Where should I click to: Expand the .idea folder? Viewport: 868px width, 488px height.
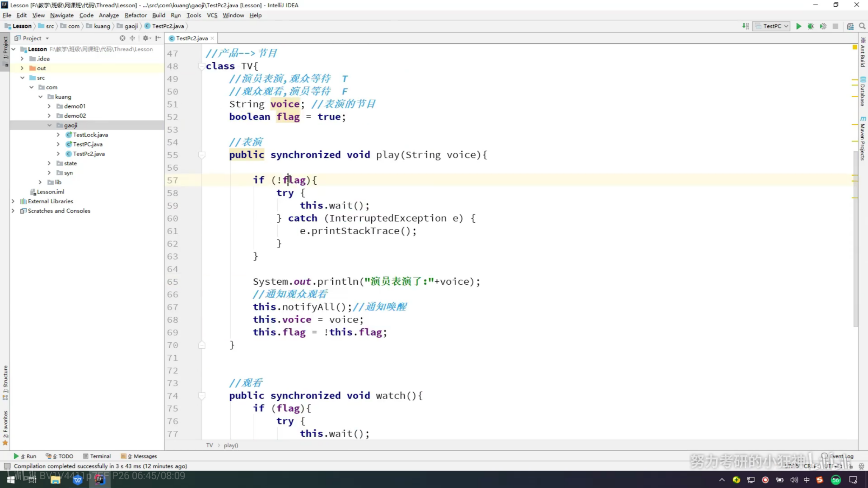pyautogui.click(x=22, y=58)
